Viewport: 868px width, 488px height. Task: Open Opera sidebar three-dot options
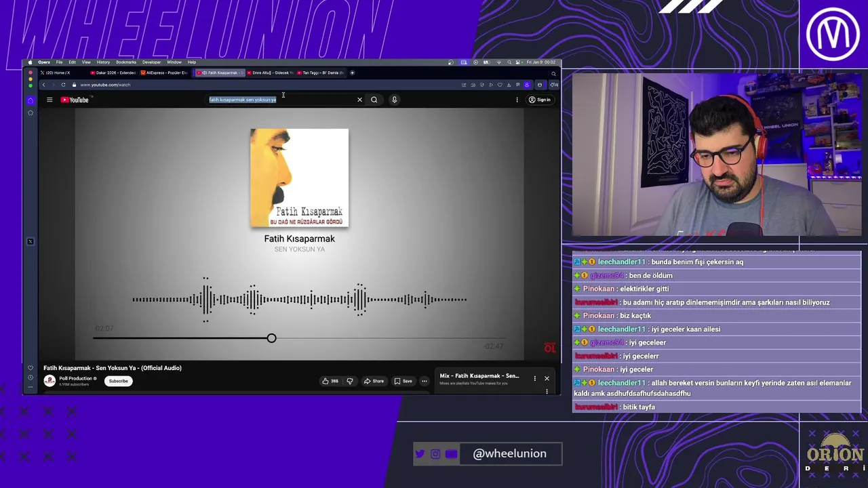click(30, 387)
